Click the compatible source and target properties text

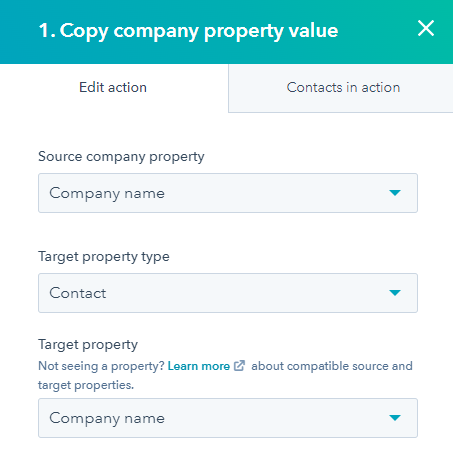tap(225, 375)
